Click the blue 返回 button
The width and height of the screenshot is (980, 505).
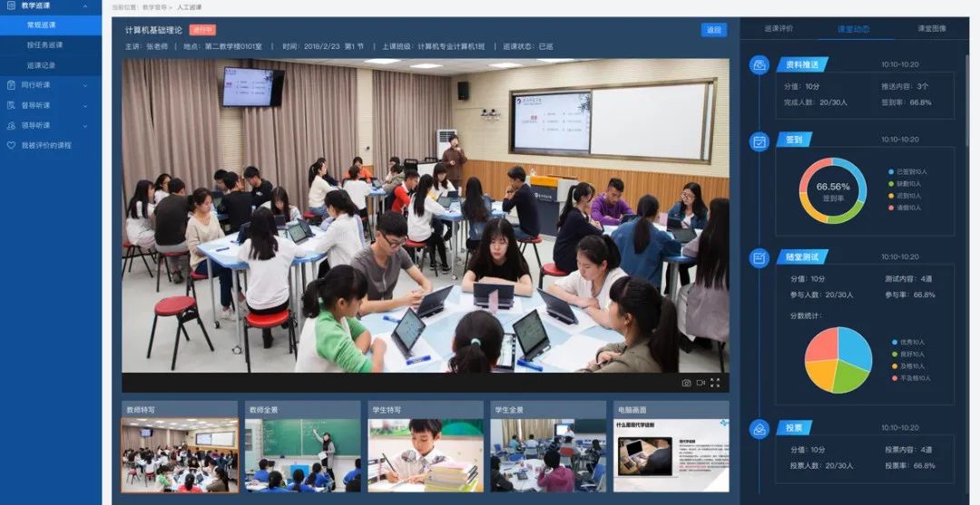714,30
